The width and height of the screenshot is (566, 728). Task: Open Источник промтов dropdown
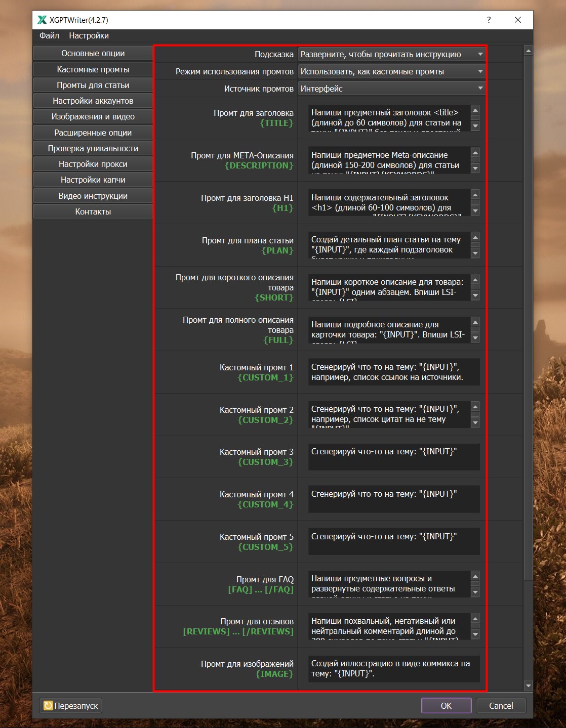pos(391,89)
